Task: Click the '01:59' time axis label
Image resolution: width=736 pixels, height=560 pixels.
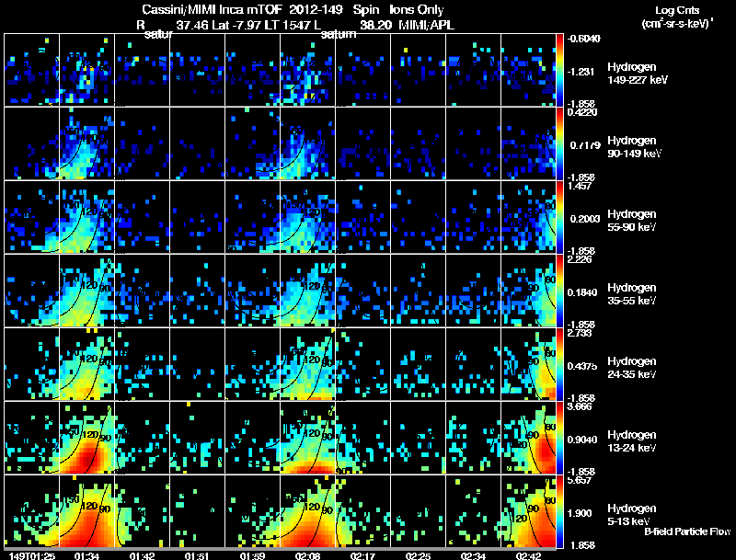Action: (252, 555)
